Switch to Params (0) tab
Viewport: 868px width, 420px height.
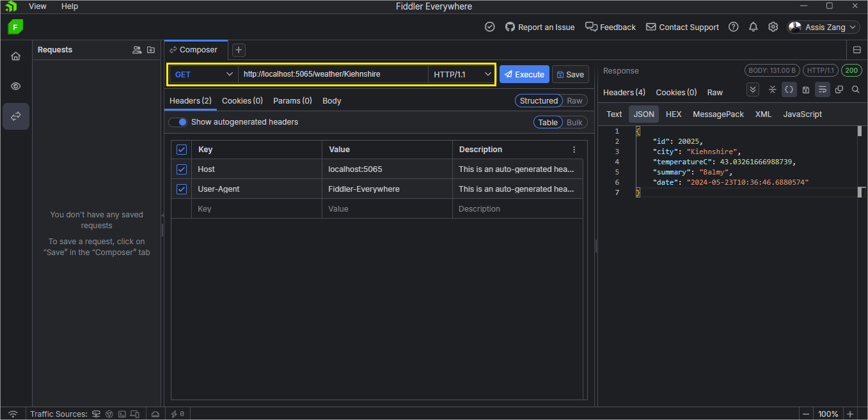coord(292,100)
